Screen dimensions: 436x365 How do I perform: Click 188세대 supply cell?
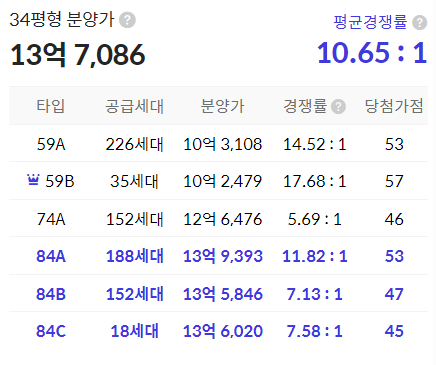[x=135, y=256]
